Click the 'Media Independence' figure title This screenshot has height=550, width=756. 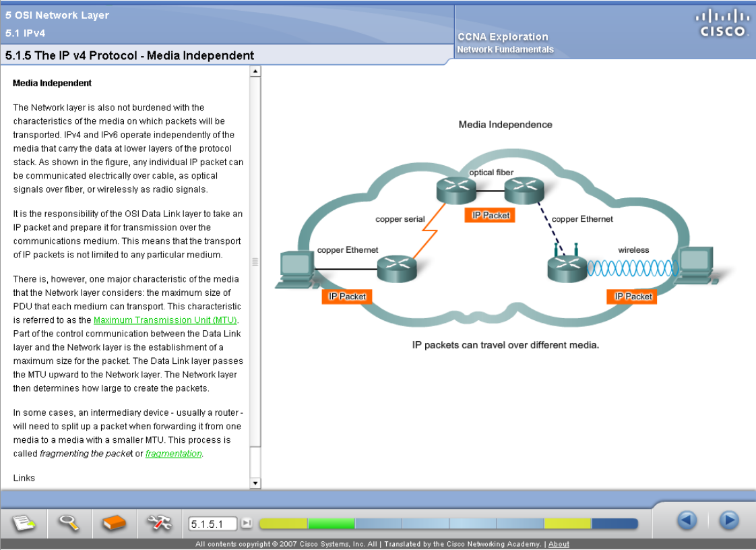pyautogui.click(x=505, y=125)
